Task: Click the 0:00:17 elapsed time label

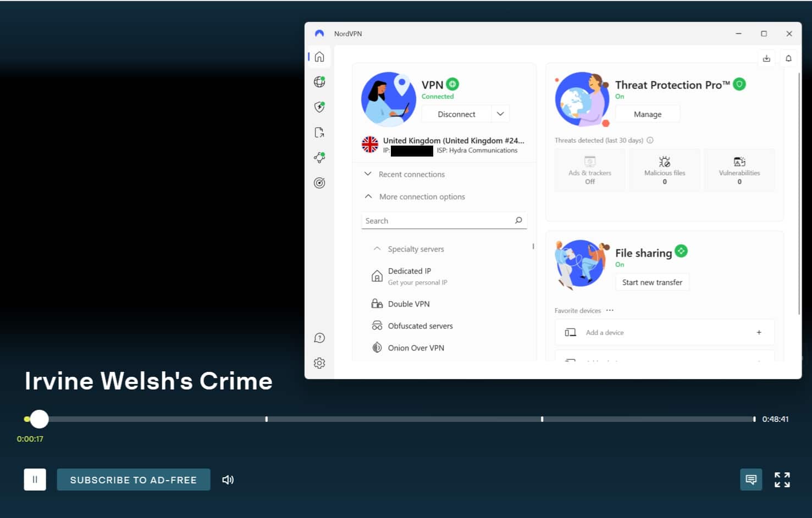Action: (30, 439)
